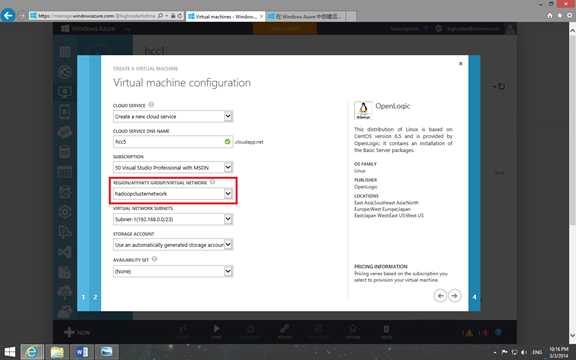This screenshot has width=576, height=360.
Task: Click the security lock icon in address bar
Action: 173,16
